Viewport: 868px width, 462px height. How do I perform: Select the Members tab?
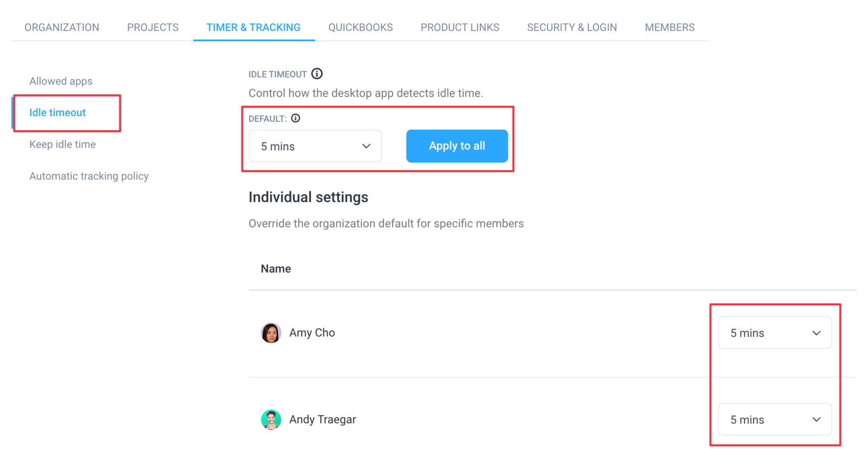pyautogui.click(x=669, y=27)
